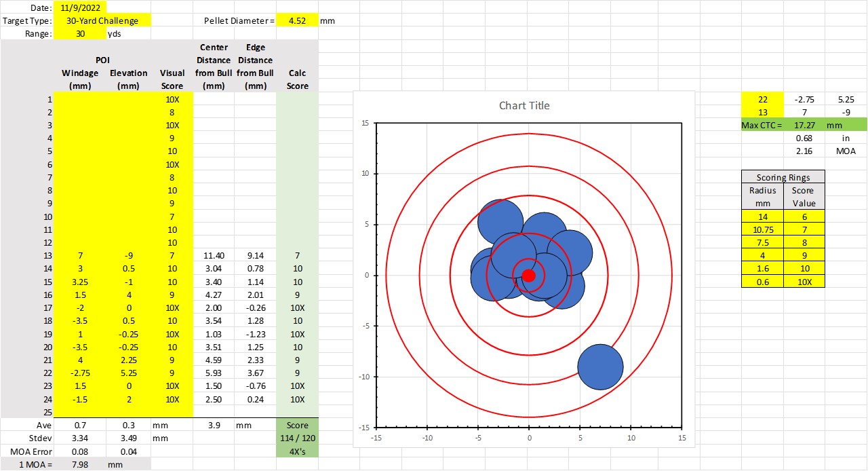Select the date cell showing 11/9/2022

click(80, 8)
